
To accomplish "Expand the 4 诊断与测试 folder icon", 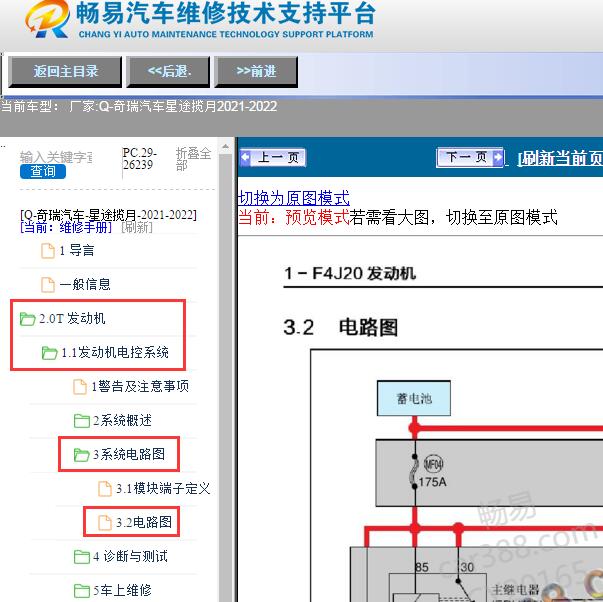I will coord(82,556).
